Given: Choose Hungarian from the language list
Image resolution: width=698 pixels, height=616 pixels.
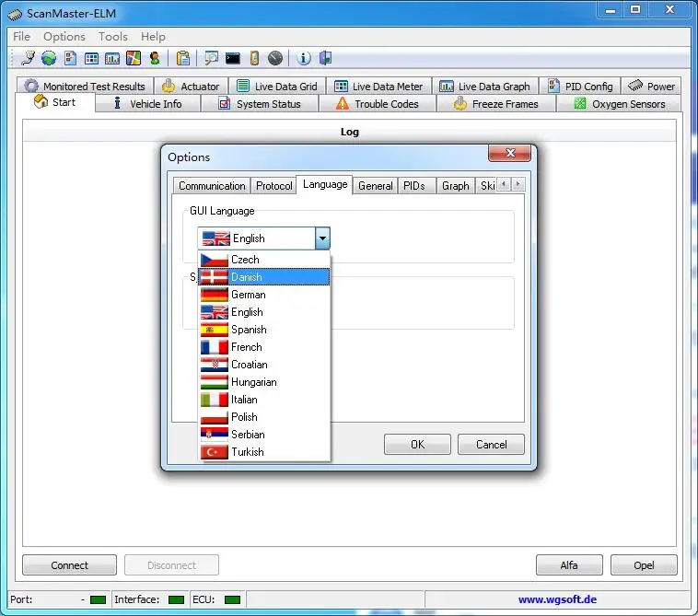Looking at the screenshot, I should point(264,382).
